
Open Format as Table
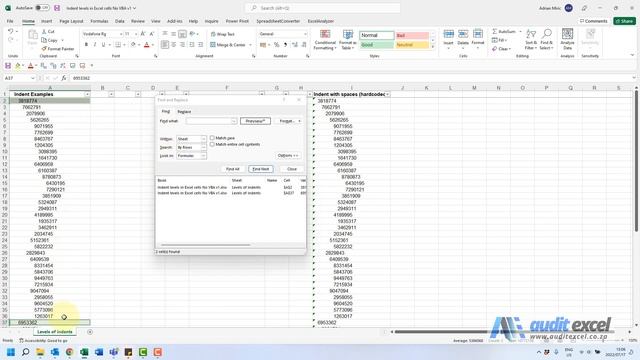click(348, 40)
